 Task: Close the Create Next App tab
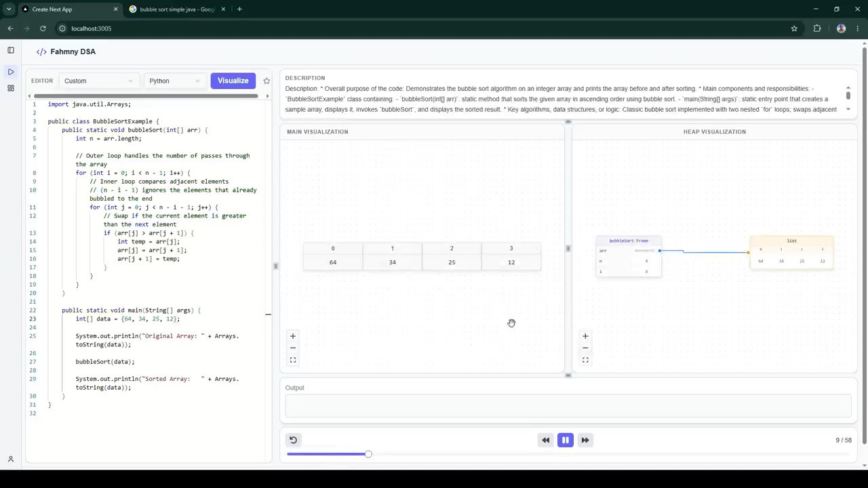[115, 9]
